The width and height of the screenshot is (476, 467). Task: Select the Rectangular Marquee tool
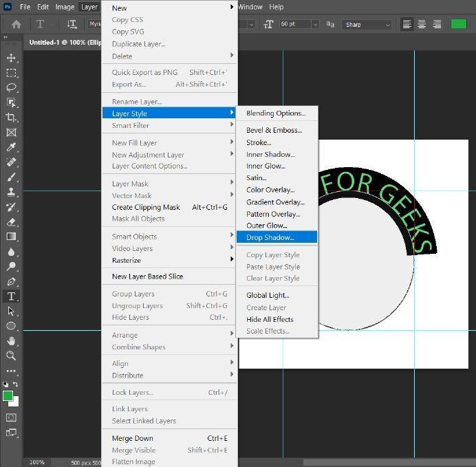[x=11, y=73]
